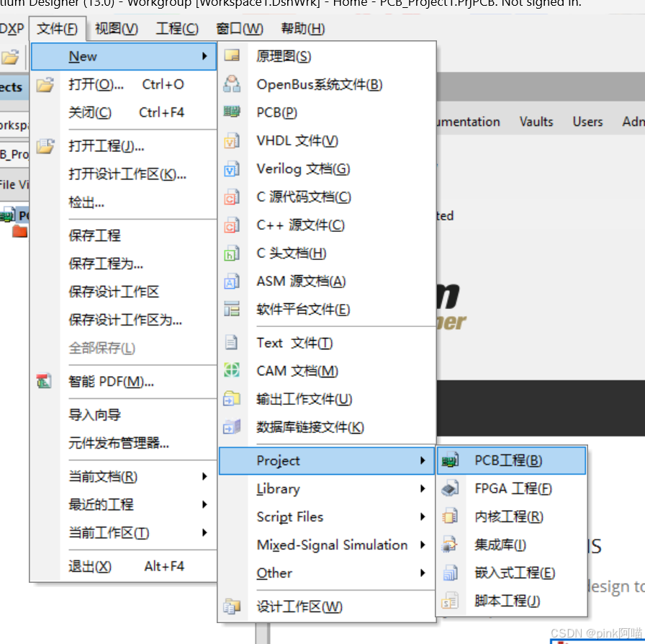This screenshot has width=645, height=644.
Task: Open the 帮助(H) menu
Action: [303, 28]
